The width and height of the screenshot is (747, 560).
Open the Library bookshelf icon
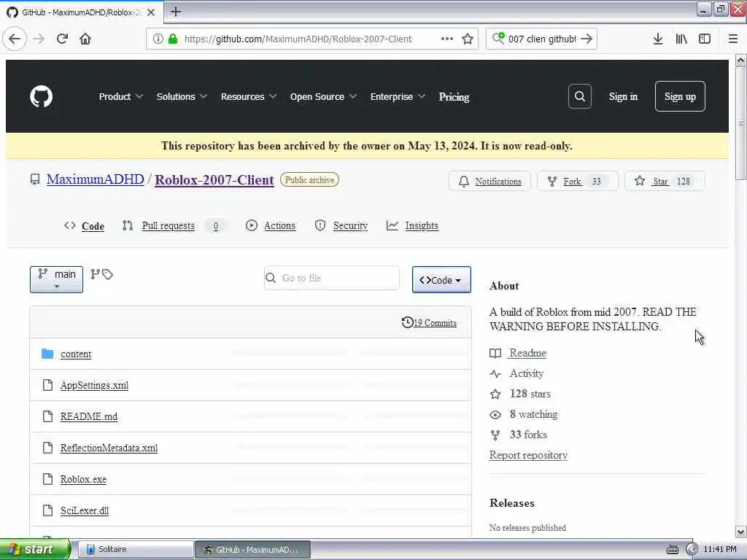coord(681,39)
